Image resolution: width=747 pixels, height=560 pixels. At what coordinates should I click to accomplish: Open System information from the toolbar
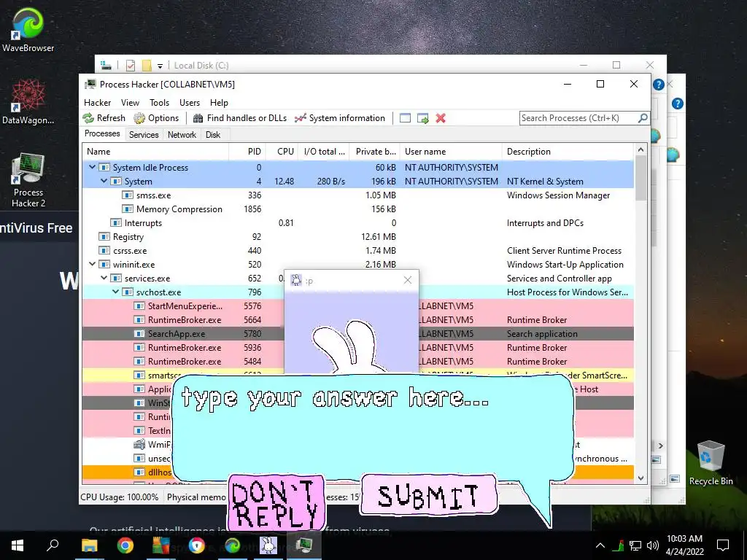pyautogui.click(x=340, y=118)
